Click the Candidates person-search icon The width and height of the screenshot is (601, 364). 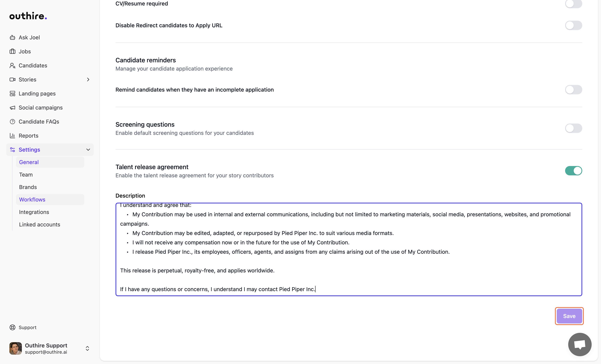click(12, 65)
